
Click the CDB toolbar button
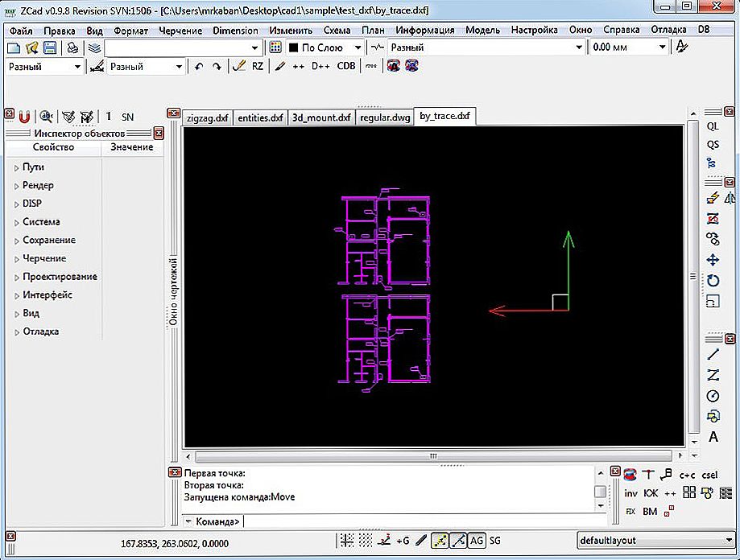[x=346, y=66]
